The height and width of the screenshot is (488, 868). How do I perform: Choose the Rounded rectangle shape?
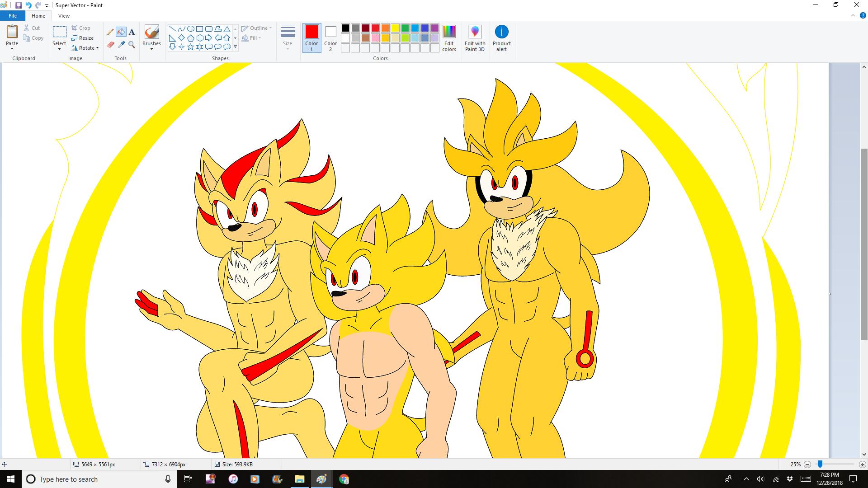click(208, 29)
